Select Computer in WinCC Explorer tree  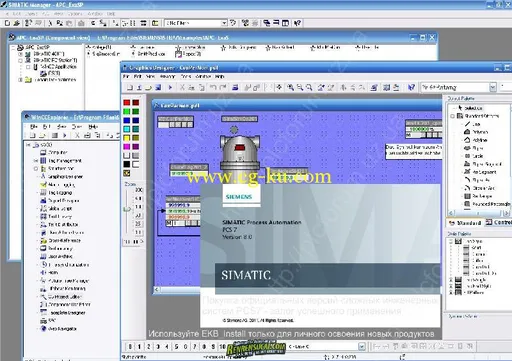point(54,152)
